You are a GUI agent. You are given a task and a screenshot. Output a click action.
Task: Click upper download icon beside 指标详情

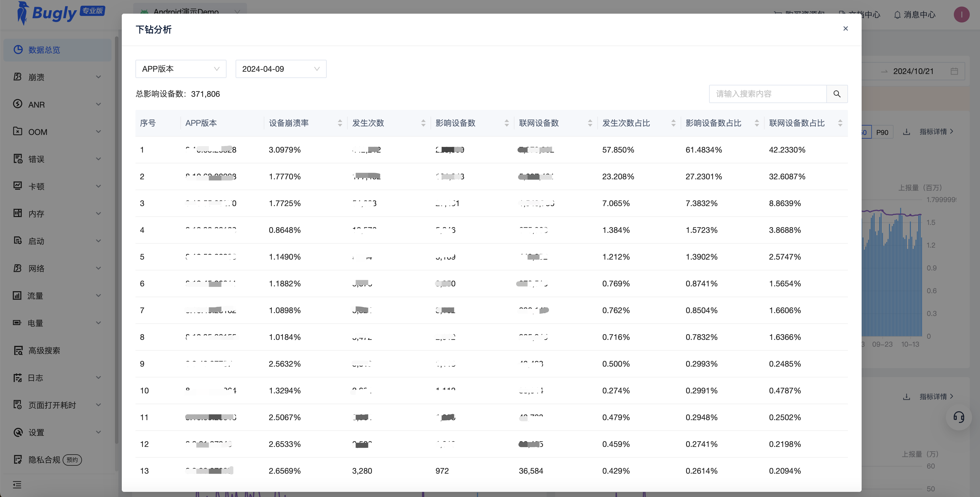pyautogui.click(x=907, y=132)
